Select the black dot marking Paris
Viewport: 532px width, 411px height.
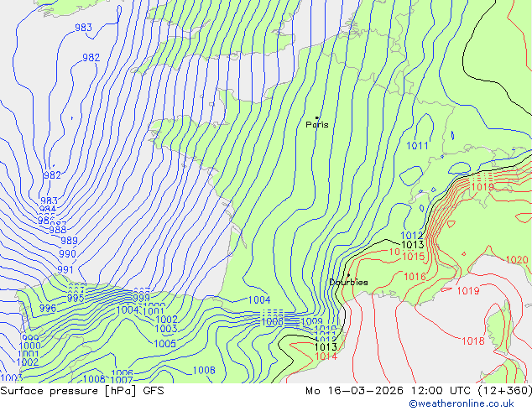[x=317, y=117]
